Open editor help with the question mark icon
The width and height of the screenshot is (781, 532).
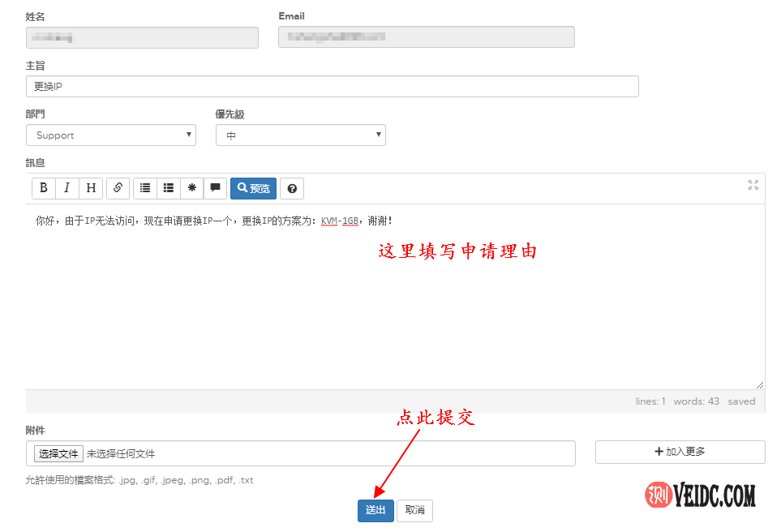pos(292,189)
